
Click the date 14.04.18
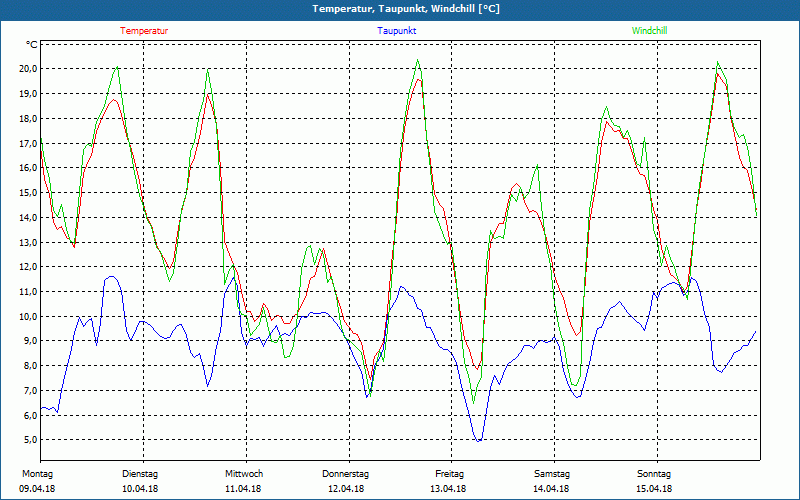pyautogui.click(x=552, y=489)
